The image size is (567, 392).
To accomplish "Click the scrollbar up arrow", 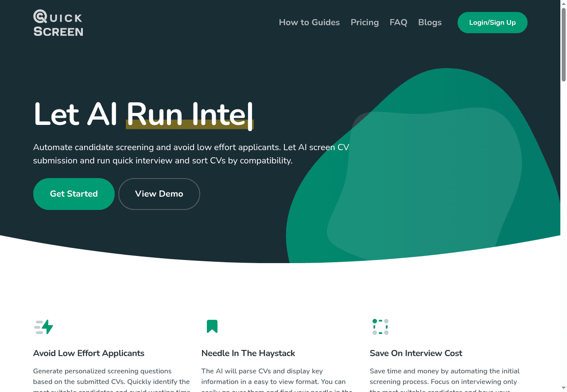I will point(563,4).
